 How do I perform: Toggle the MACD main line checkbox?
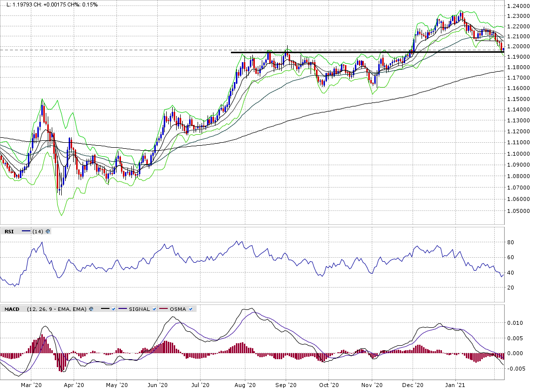(x=114, y=309)
